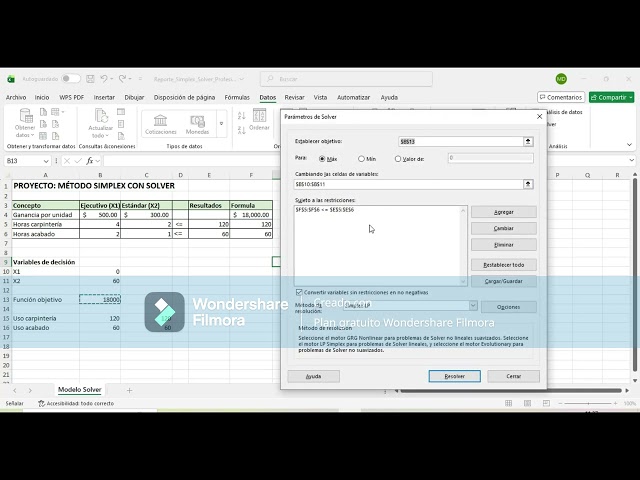Close the Parámetros de Solver dialog
640x480 pixels.
pyautogui.click(x=539, y=117)
